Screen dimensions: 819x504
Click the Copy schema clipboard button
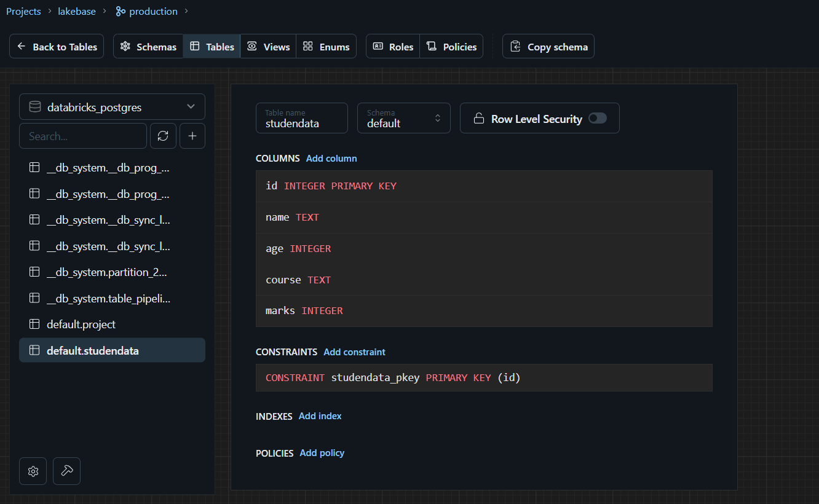[x=548, y=46]
